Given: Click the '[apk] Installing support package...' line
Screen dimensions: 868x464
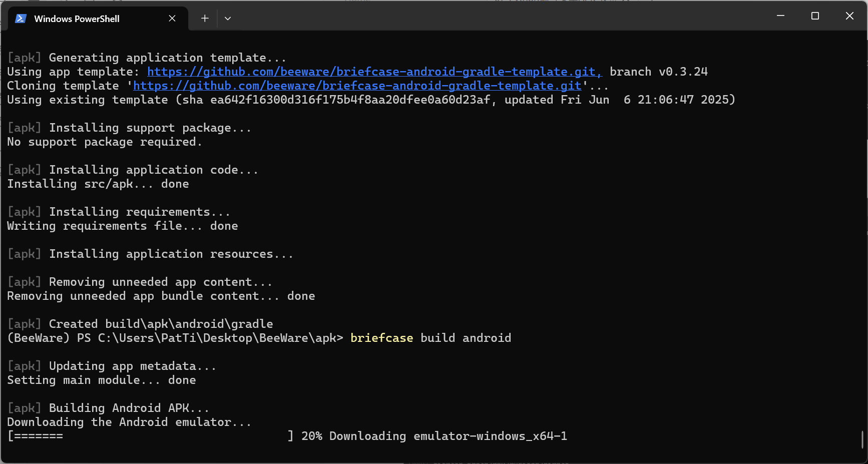Looking at the screenshot, I should pos(129,128).
